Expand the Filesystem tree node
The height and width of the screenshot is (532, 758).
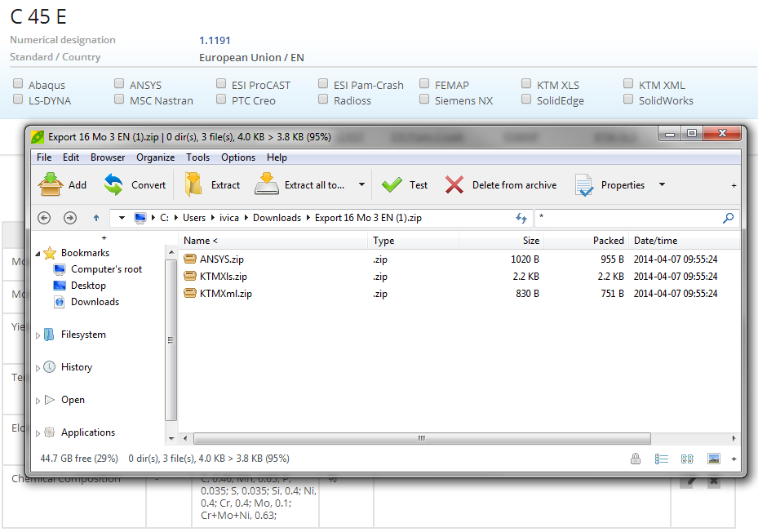tap(38, 335)
